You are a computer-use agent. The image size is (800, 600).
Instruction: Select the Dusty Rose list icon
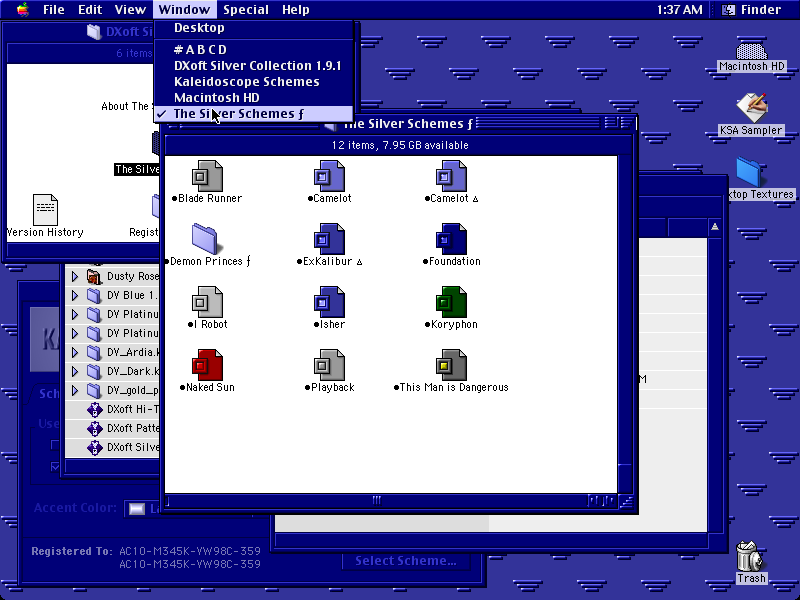point(94,277)
